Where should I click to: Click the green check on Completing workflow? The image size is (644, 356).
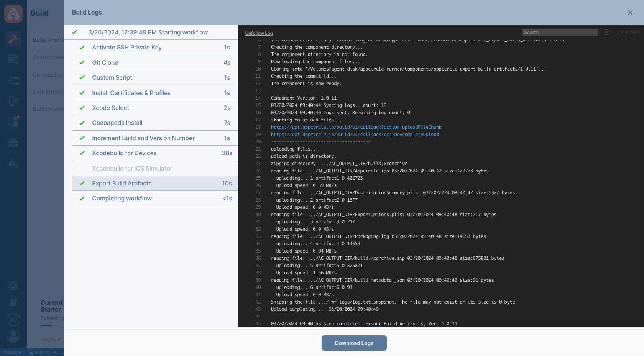tap(82, 199)
